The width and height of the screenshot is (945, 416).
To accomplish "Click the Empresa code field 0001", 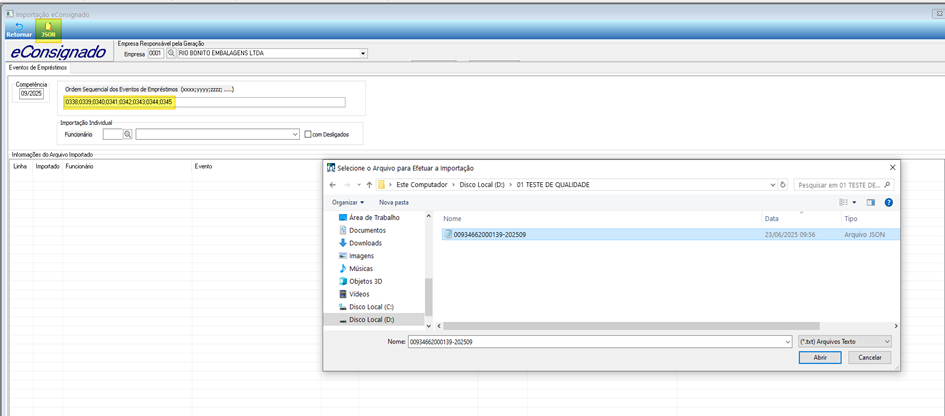I will (155, 54).
